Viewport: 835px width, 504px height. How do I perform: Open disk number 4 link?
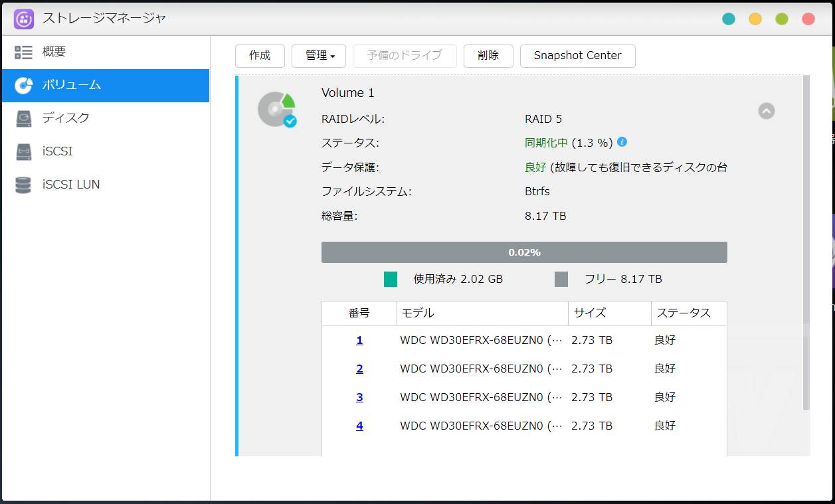click(359, 426)
